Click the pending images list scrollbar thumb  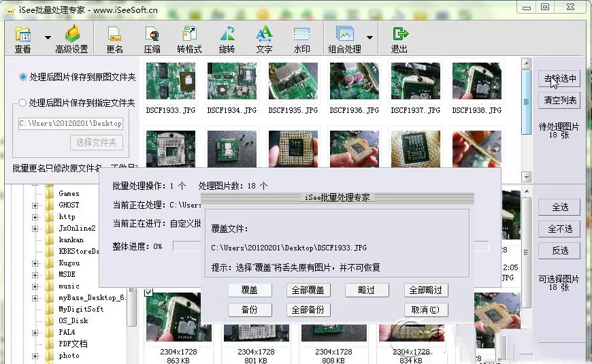click(x=526, y=102)
